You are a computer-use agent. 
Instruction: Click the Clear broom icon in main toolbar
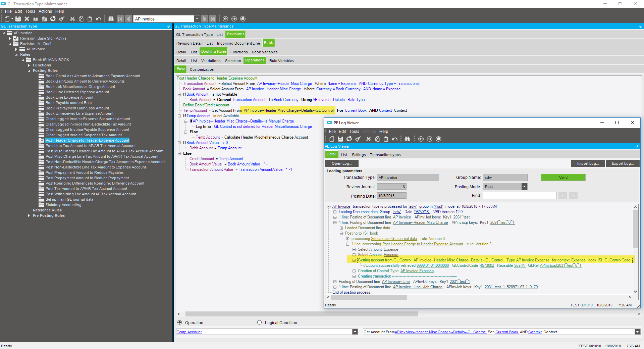62,19
